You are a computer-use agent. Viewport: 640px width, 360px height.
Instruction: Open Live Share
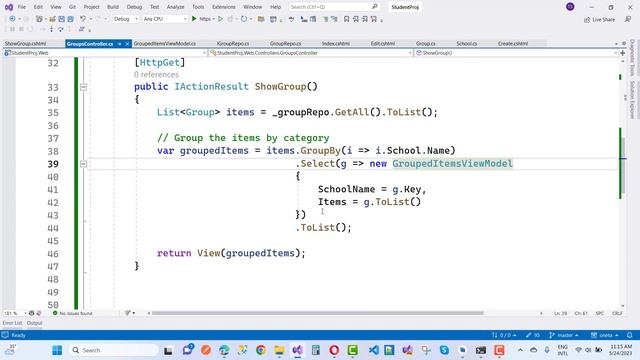[599, 19]
